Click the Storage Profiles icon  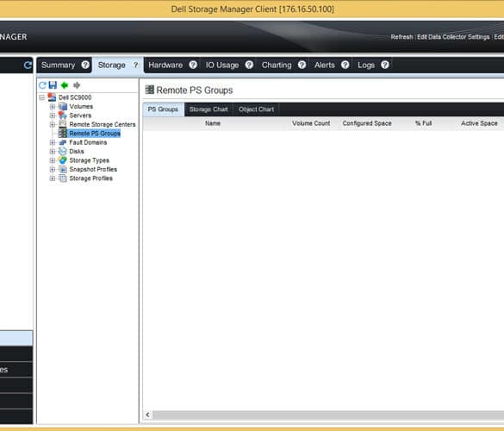click(x=63, y=178)
